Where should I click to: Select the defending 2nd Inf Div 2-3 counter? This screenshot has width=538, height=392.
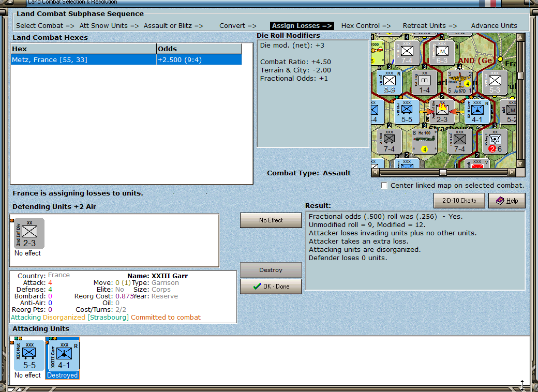coord(29,233)
